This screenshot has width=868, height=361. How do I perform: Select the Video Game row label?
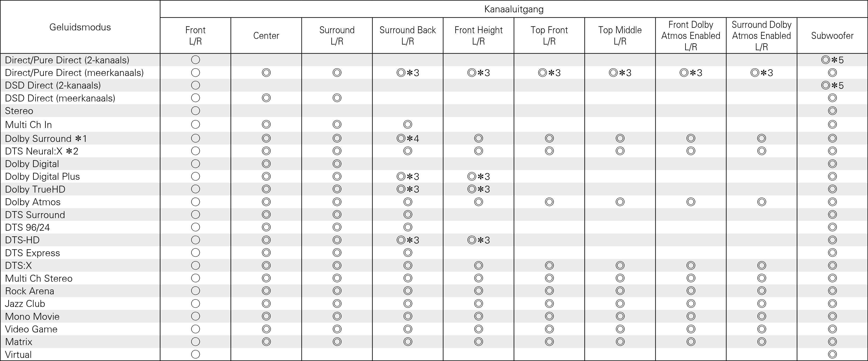click(x=31, y=329)
